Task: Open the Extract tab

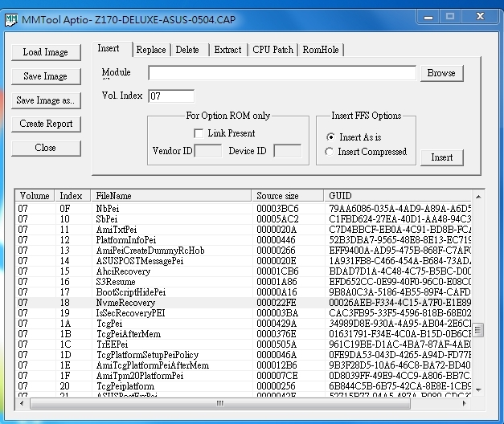Action: click(x=227, y=50)
